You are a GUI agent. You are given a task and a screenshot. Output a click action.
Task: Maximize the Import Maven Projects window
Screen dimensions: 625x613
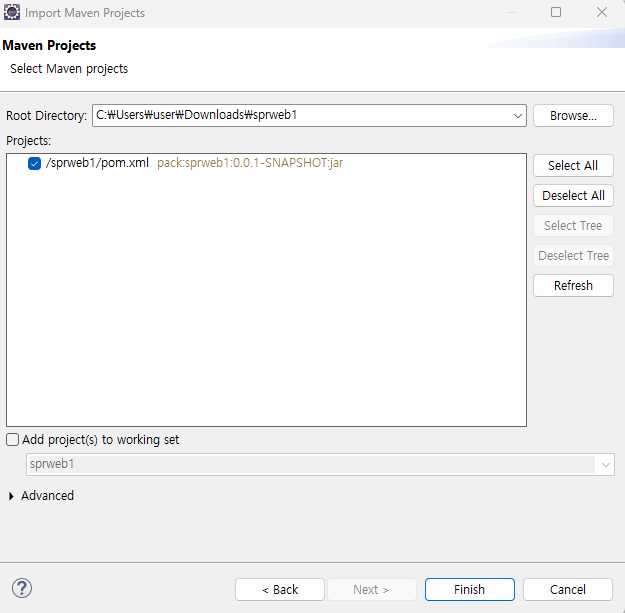(556, 12)
